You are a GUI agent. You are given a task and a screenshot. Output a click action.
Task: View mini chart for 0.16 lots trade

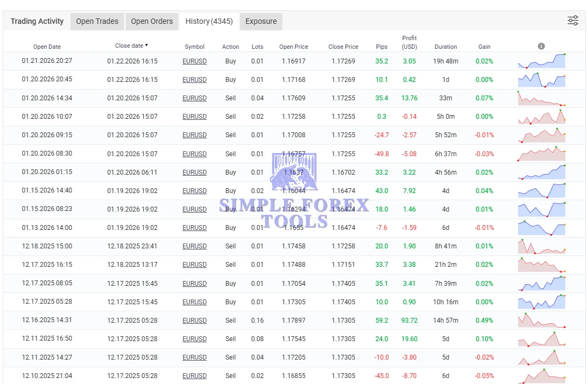[541, 321]
